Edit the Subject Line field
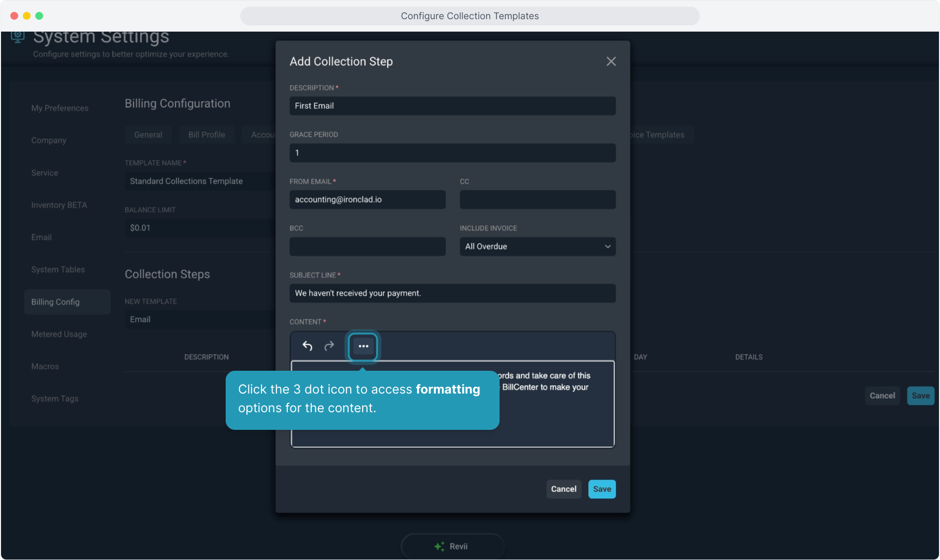Viewport: 940px width, 560px height. [x=452, y=293]
